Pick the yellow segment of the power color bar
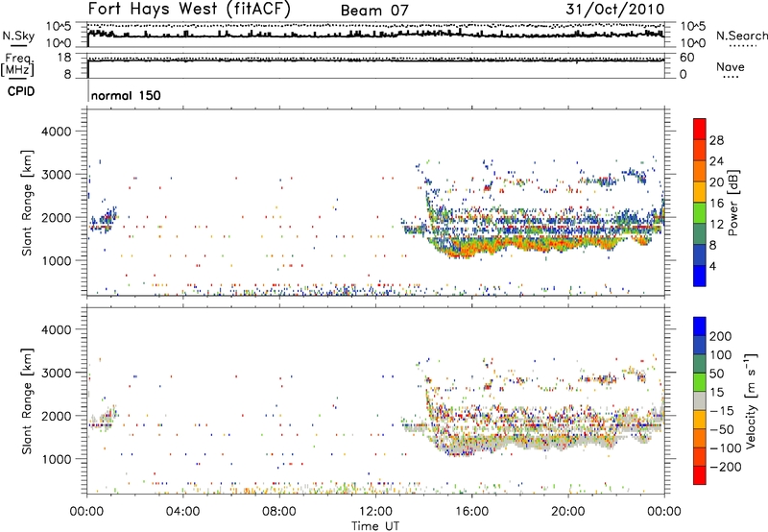 (x=700, y=191)
